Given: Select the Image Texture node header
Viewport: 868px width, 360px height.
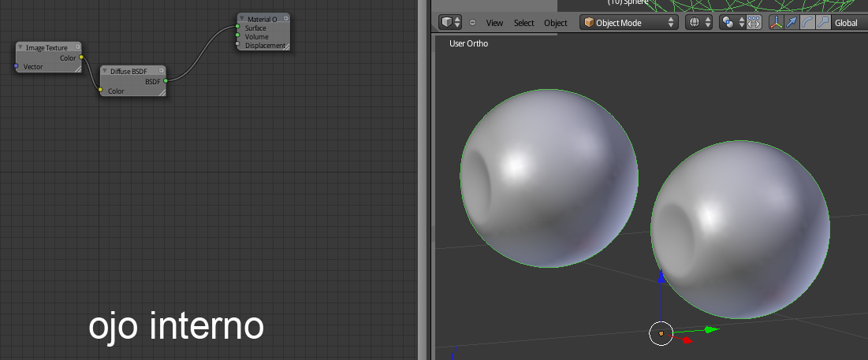Looking at the screenshot, I should click(x=49, y=47).
